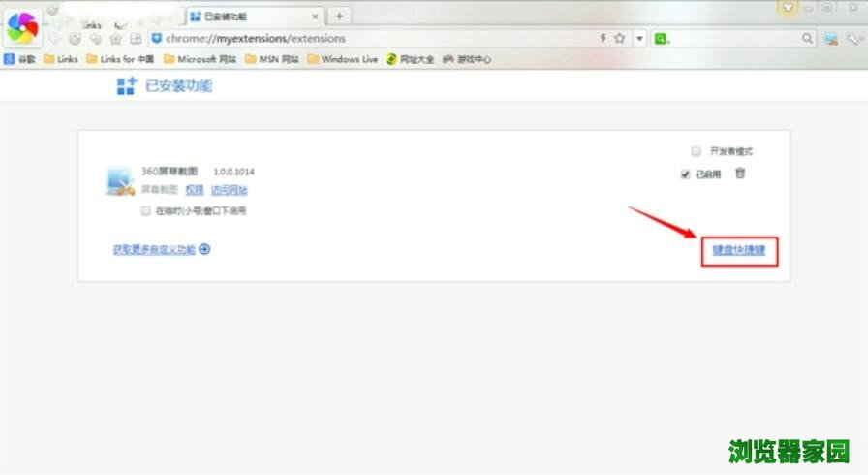The width and height of the screenshot is (868, 475).
Task: Open a new tab with plus button
Action: pyautogui.click(x=338, y=16)
